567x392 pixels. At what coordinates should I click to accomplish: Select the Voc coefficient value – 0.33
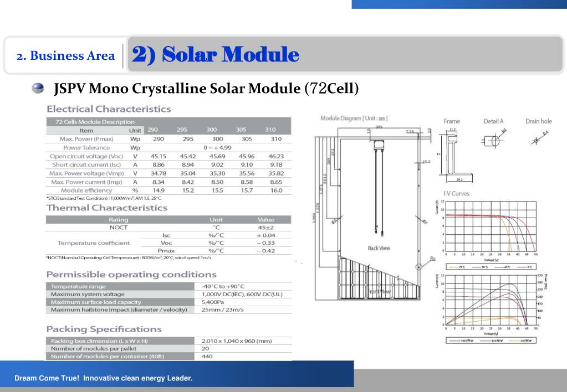click(266, 243)
